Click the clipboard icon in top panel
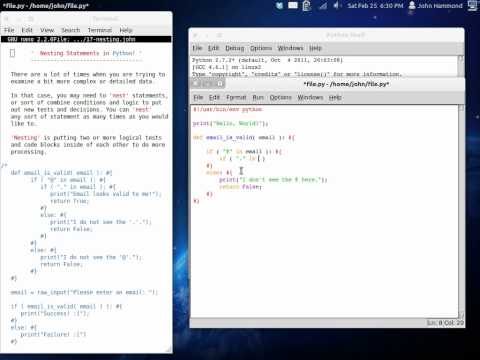 click(x=307, y=6)
